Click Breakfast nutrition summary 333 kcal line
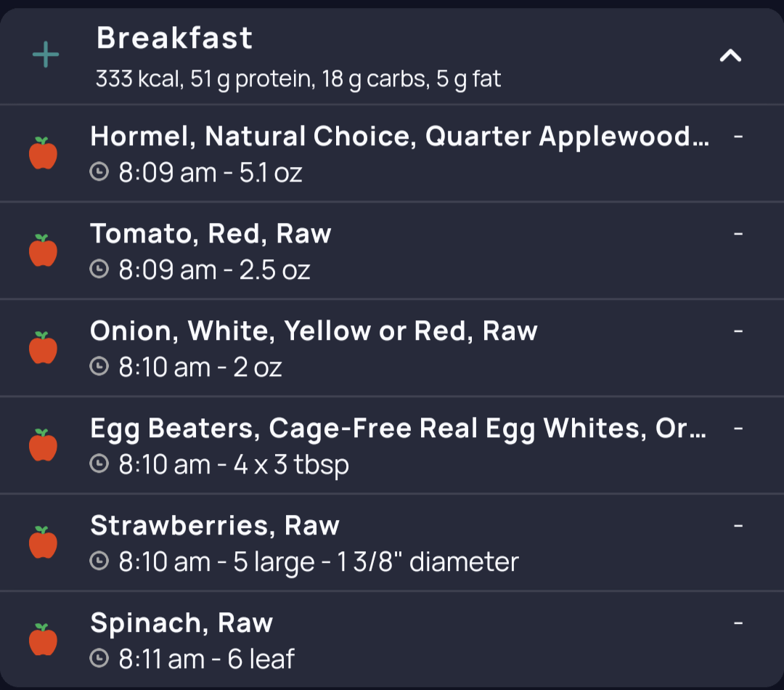This screenshot has width=784, height=690. click(x=298, y=79)
